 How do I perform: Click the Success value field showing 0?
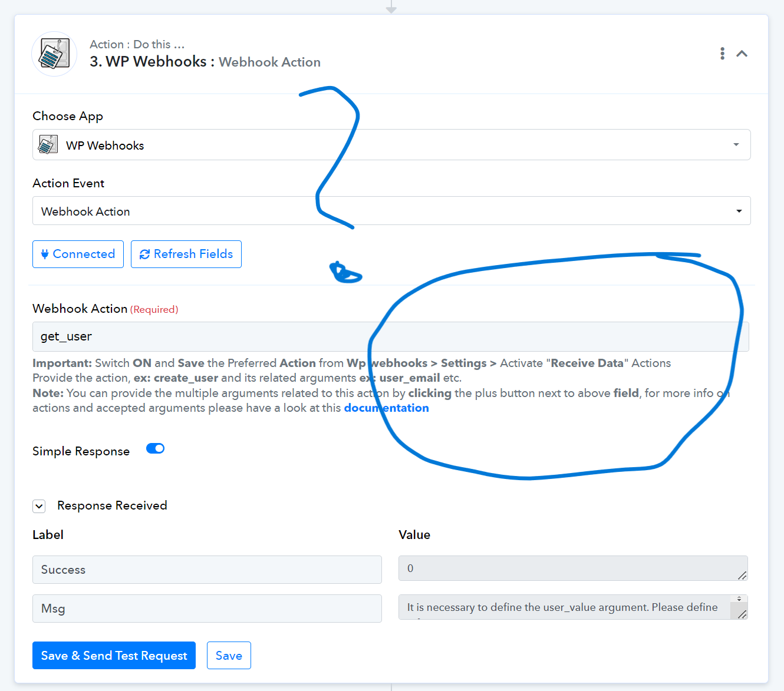(x=573, y=568)
